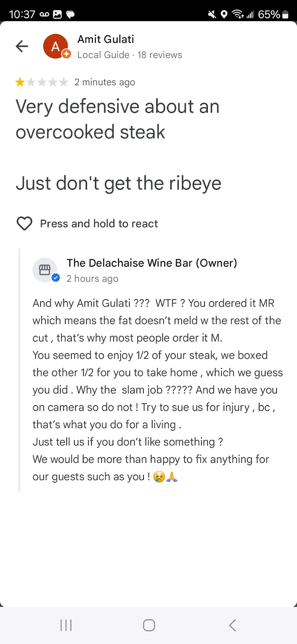Tap the '2 minutes ago' timestamp
The width and height of the screenshot is (297, 644).
tap(105, 82)
